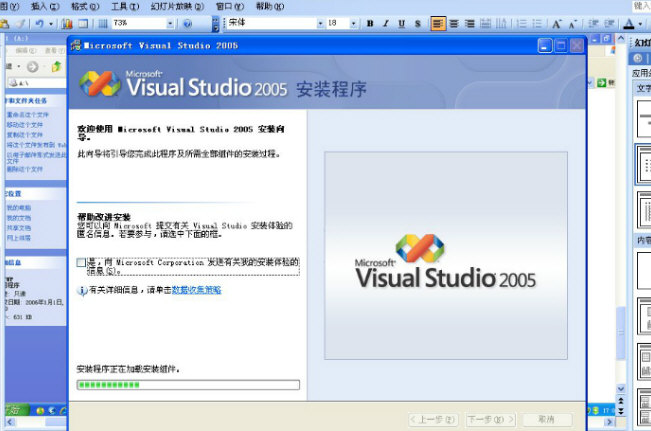Viewport: 651px width, 431px height.
Task: Click the Font Color letter A icon
Action: click(x=629, y=24)
